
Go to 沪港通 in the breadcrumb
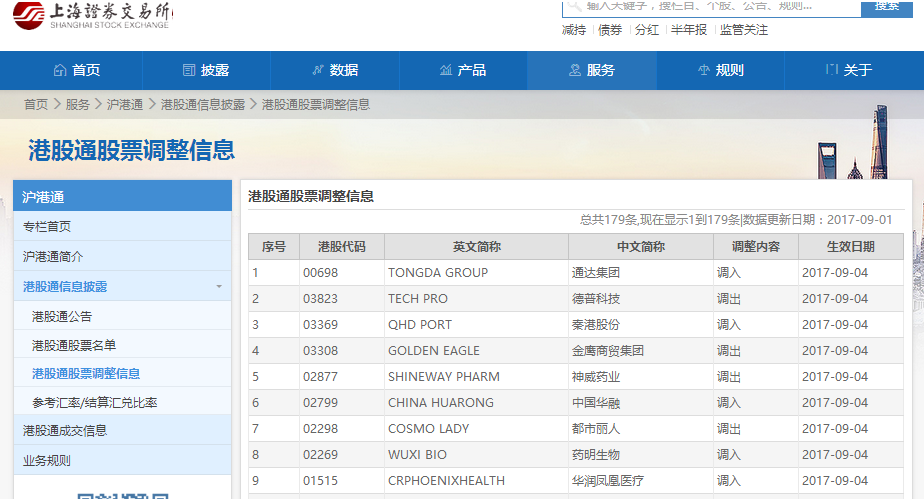(125, 105)
